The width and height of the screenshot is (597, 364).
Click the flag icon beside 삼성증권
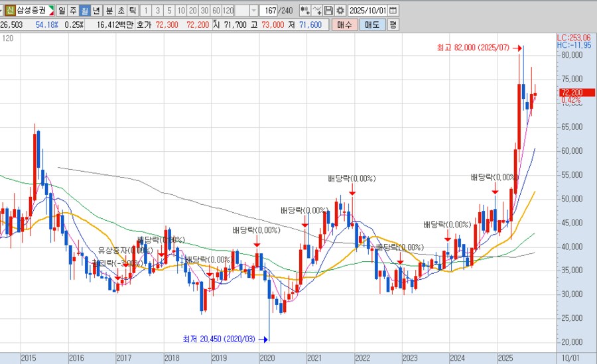(x=51, y=11)
